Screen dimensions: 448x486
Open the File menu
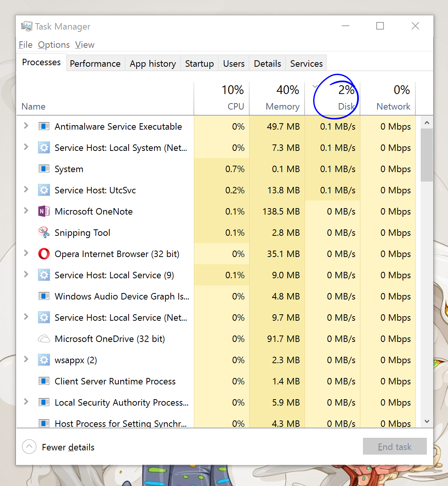(x=25, y=45)
